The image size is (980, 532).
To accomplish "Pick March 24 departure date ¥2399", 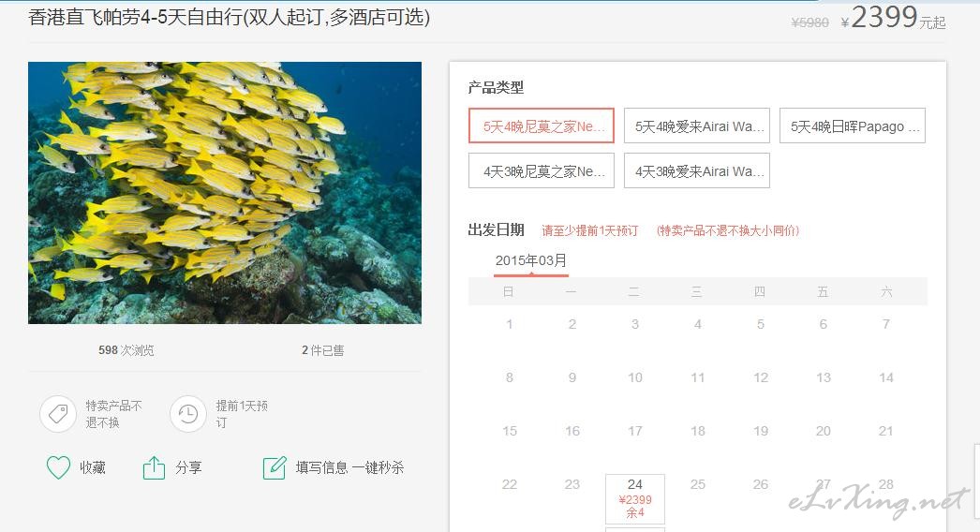I will [635, 498].
